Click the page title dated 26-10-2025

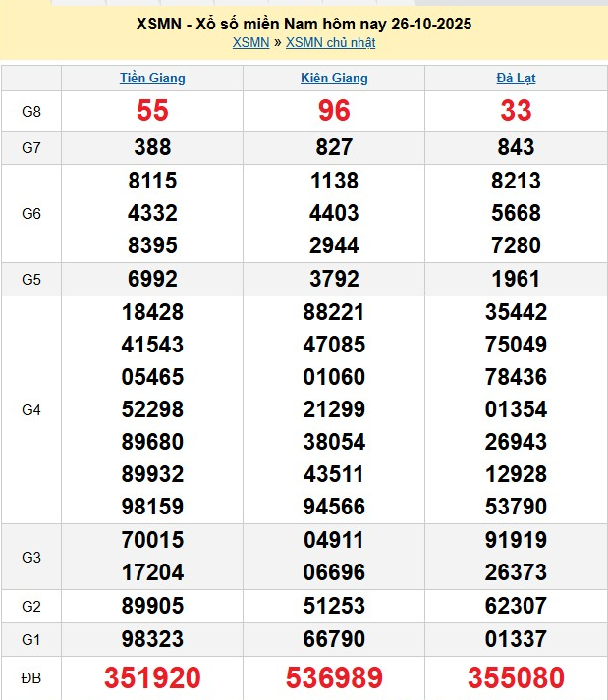pyautogui.click(x=304, y=24)
